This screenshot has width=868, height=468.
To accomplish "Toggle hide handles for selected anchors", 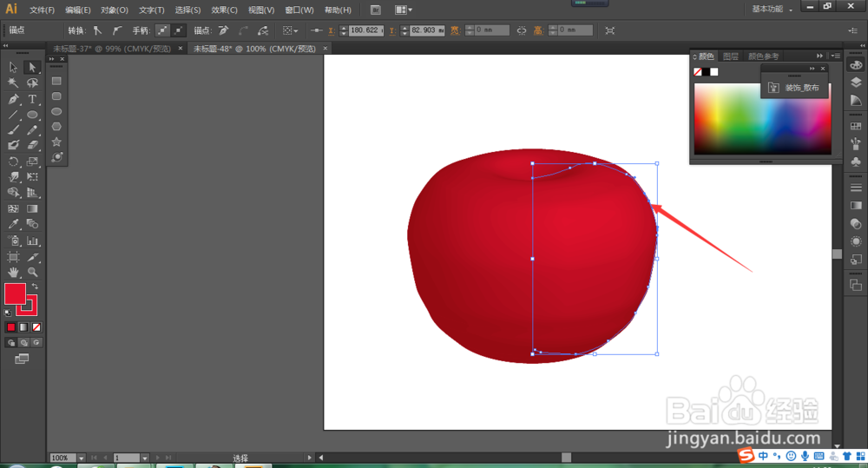I will pos(178,30).
